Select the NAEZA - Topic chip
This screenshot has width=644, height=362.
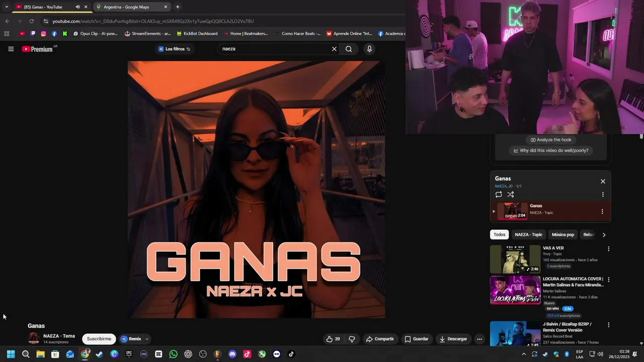tap(528, 235)
